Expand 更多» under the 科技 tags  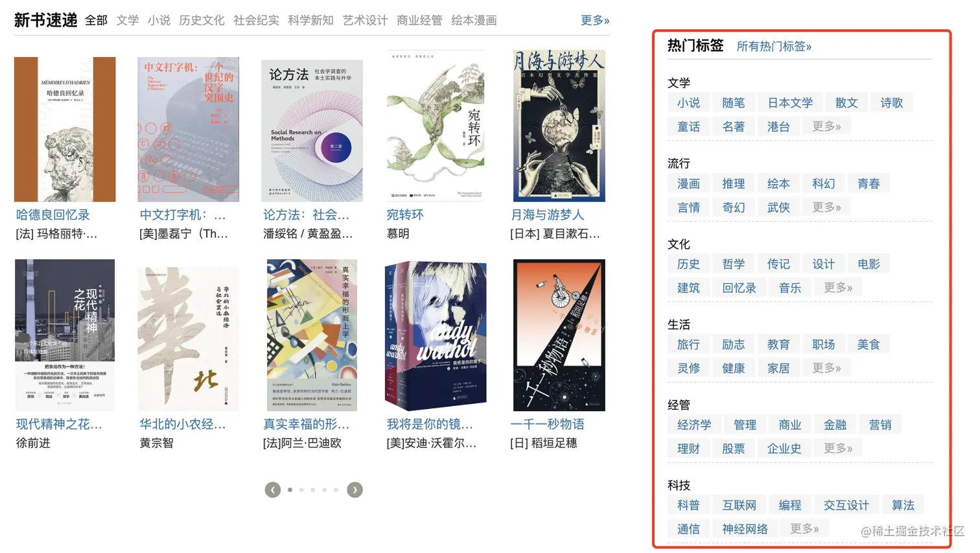(x=804, y=529)
